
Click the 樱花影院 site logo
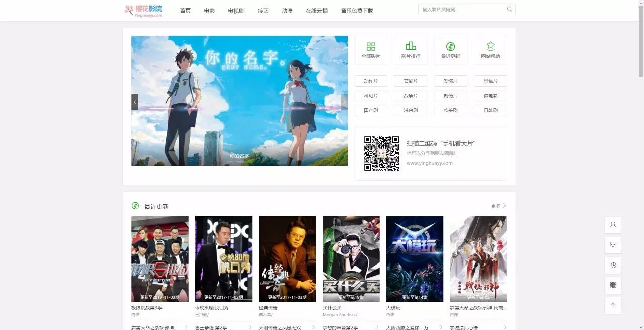[x=143, y=10]
